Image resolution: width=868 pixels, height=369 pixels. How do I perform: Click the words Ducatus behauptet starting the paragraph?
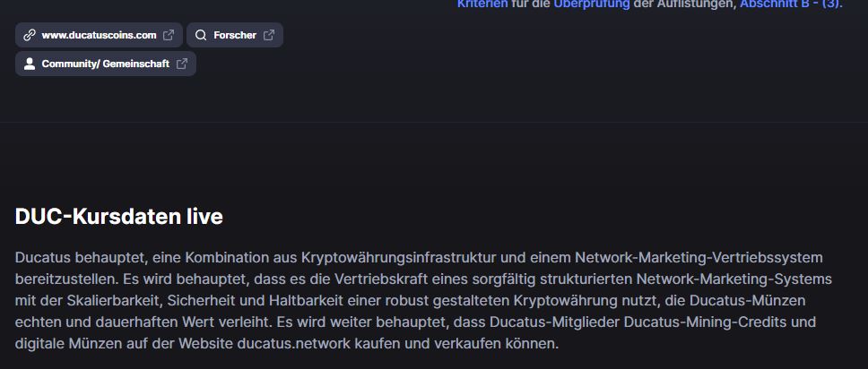click(x=82, y=257)
